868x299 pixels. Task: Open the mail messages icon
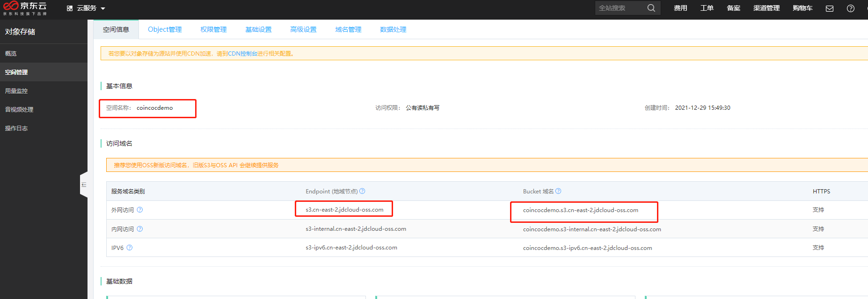[x=830, y=8]
